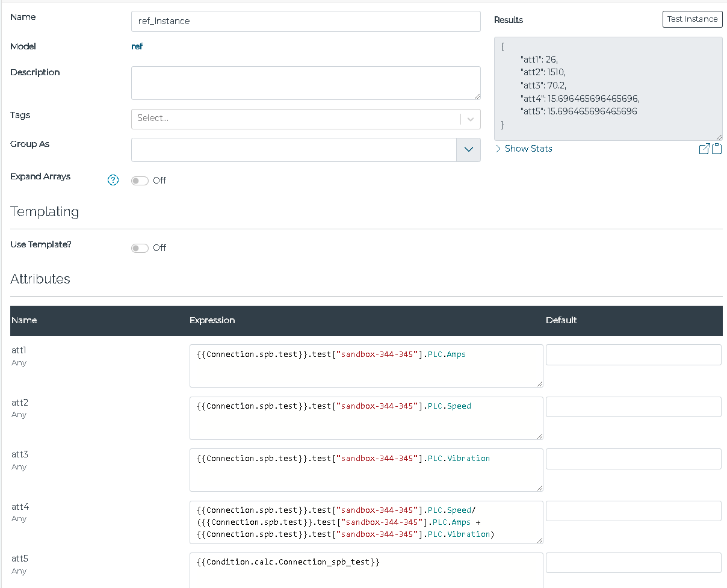This screenshot has width=727, height=588.
Task: Click the Group As text input
Action: (x=294, y=150)
